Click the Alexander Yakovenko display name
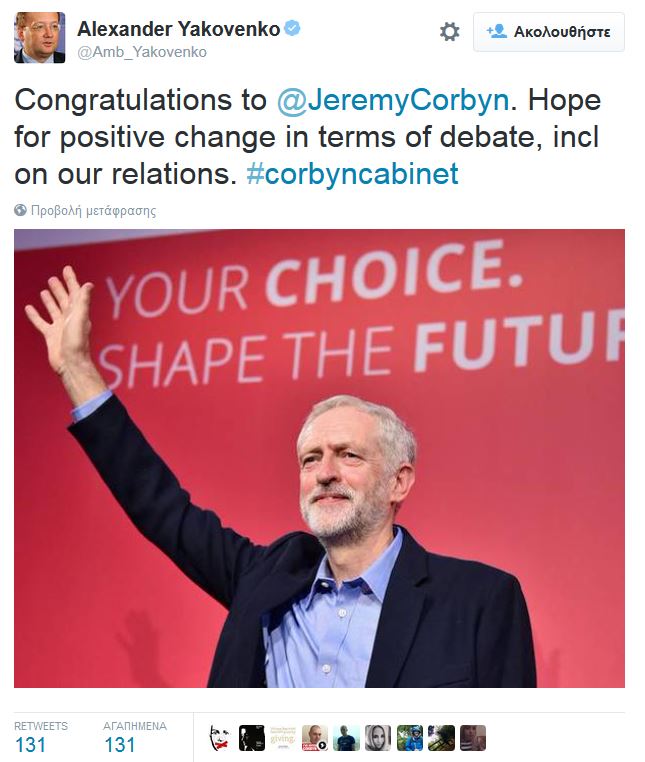The height and width of the screenshot is (762, 645). [x=177, y=28]
